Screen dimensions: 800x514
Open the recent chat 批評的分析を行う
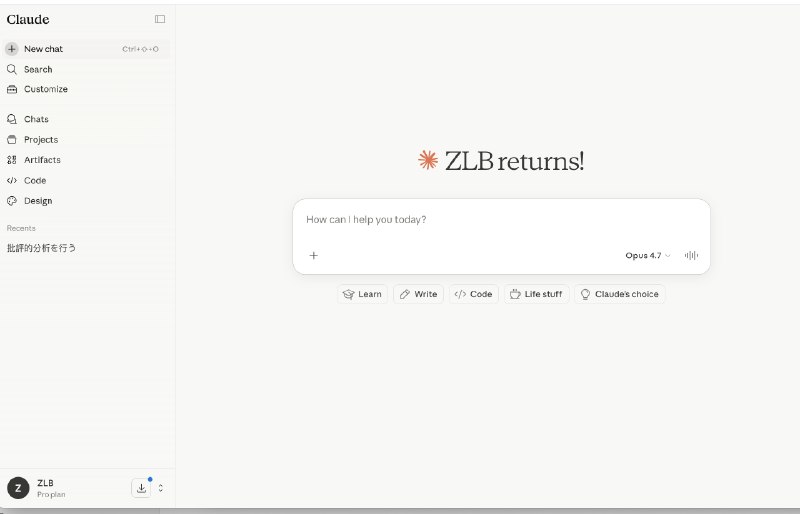(x=42, y=248)
